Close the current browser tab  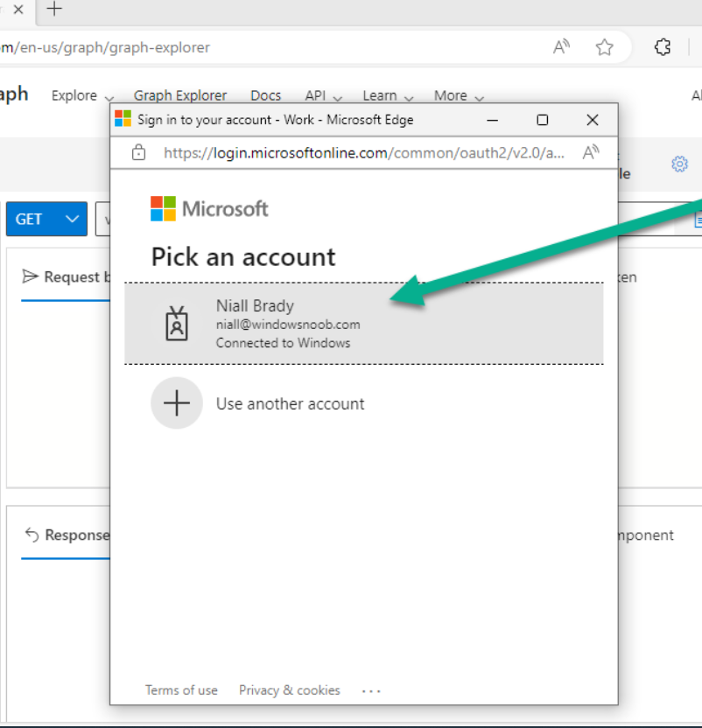[18, 10]
